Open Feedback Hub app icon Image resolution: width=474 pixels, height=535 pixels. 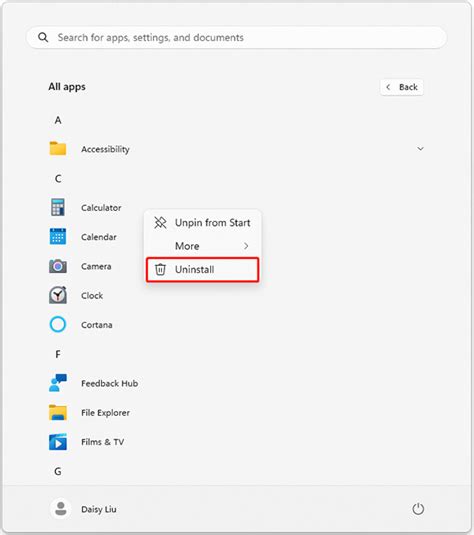click(x=58, y=383)
